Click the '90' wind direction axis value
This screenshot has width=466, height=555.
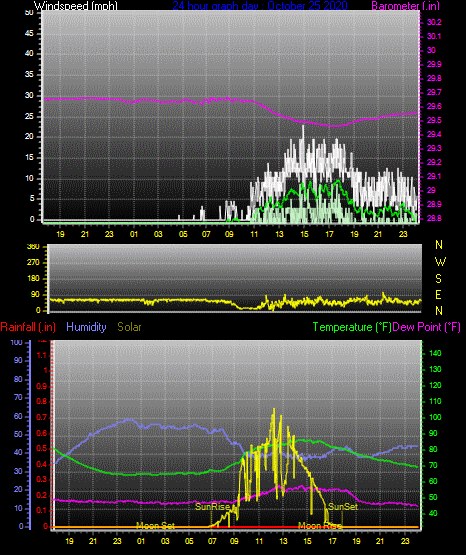pyautogui.click(x=35, y=295)
